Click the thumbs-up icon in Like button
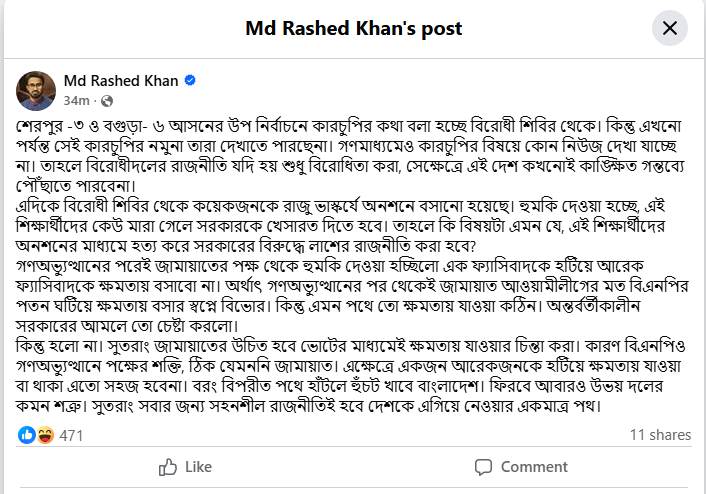 point(167,467)
